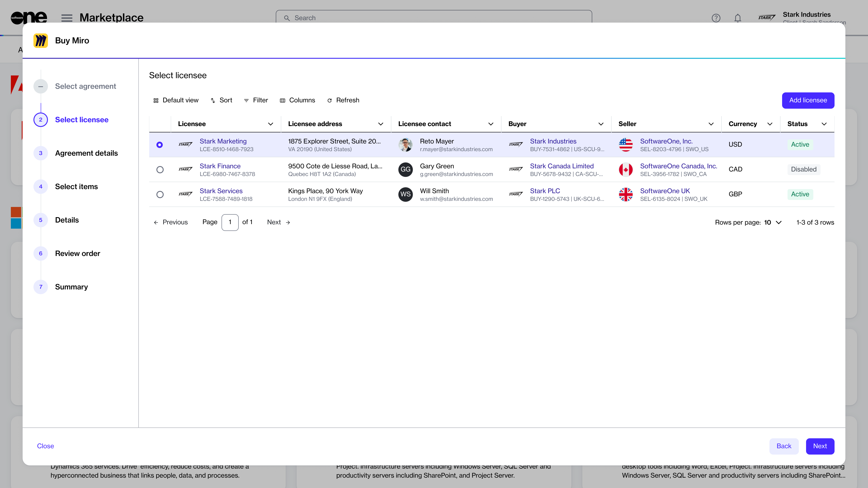Select the Stark Services radio button
The width and height of the screenshot is (868, 488).
(160, 194)
